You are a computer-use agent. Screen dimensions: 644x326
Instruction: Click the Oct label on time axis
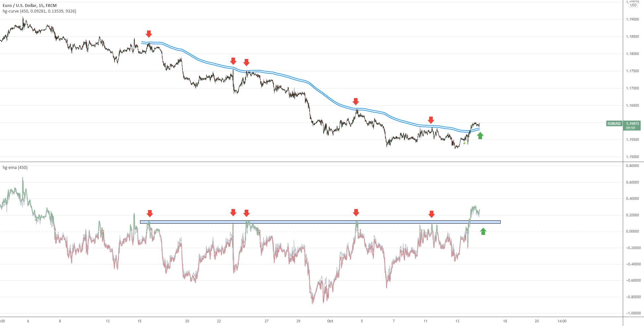pyautogui.click(x=330, y=321)
